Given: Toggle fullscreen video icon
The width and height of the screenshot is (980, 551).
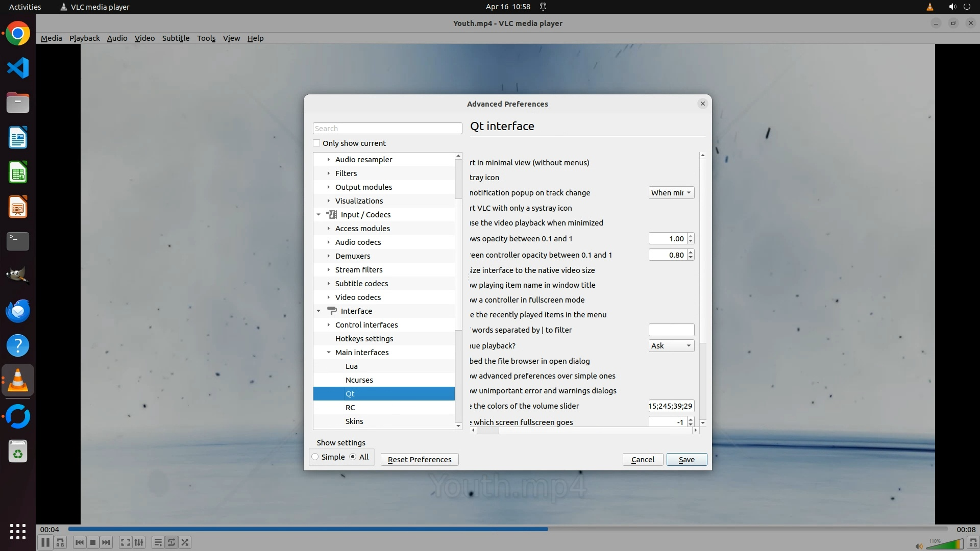Looking at the screenshot, I should coord(125,542).
